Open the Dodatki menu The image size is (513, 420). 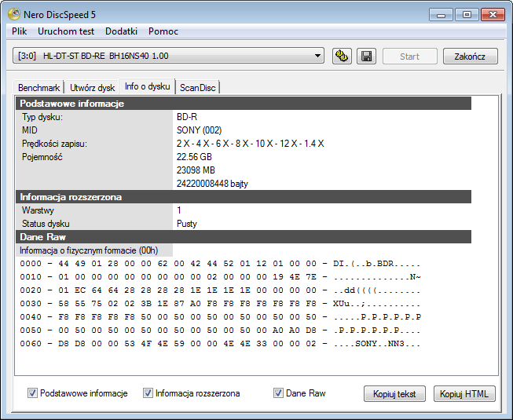(x=121, y=31)
